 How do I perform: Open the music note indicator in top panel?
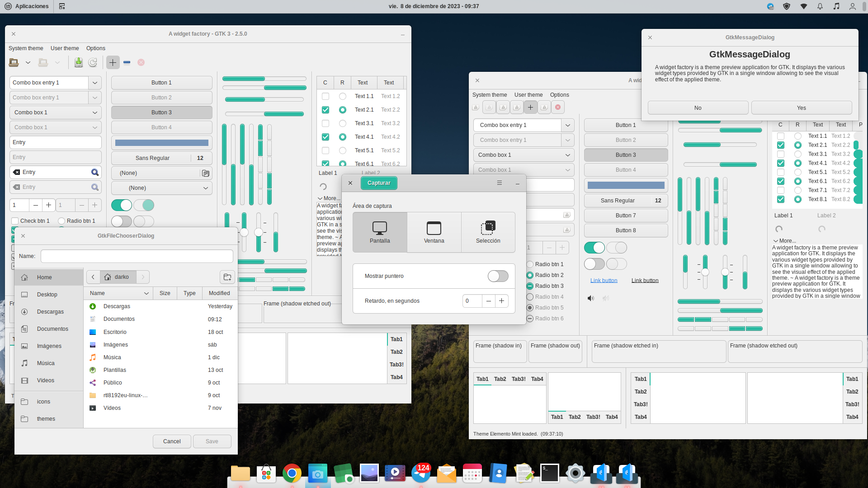pos(836,6)
